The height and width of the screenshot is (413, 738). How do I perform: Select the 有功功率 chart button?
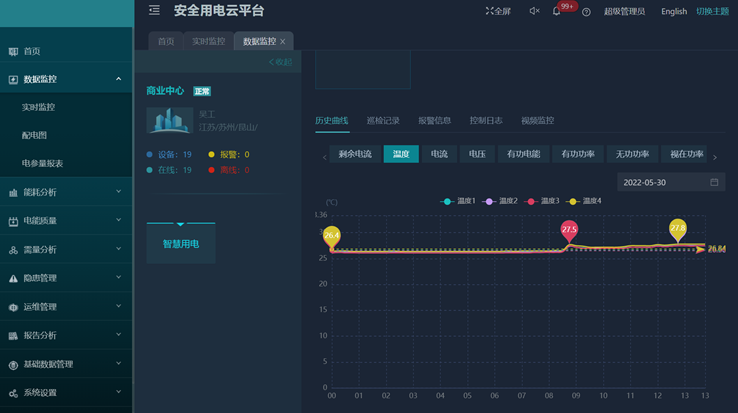pyautogui.click(x=578, y=154)
